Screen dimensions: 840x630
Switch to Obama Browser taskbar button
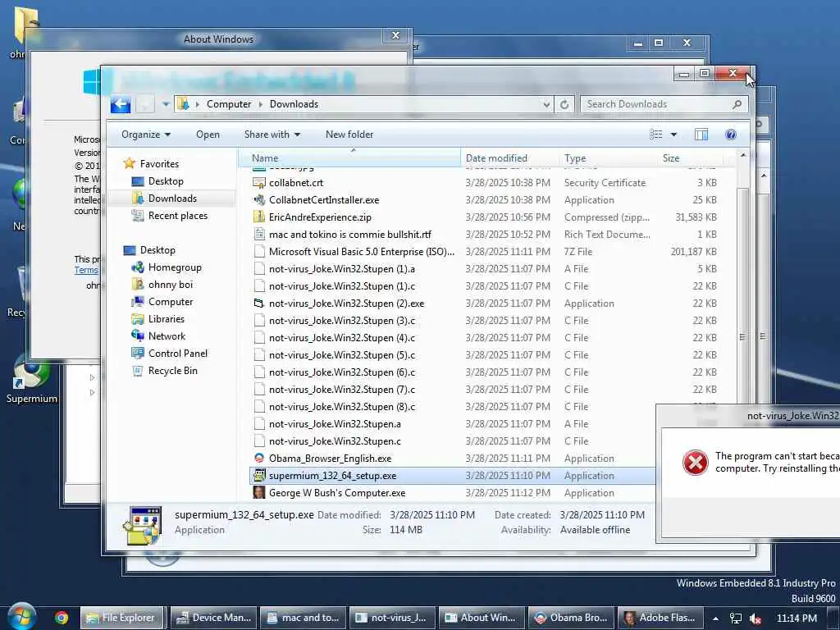571,618
